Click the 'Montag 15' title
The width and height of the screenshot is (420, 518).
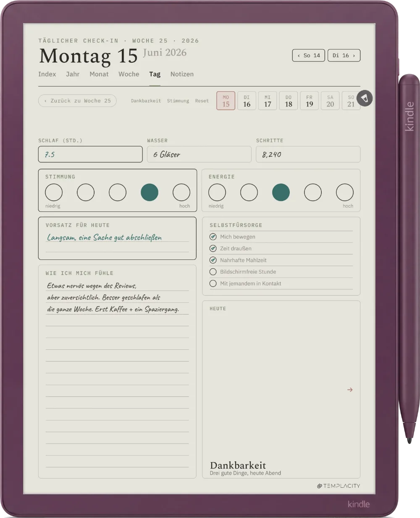[x=88, y=56]
